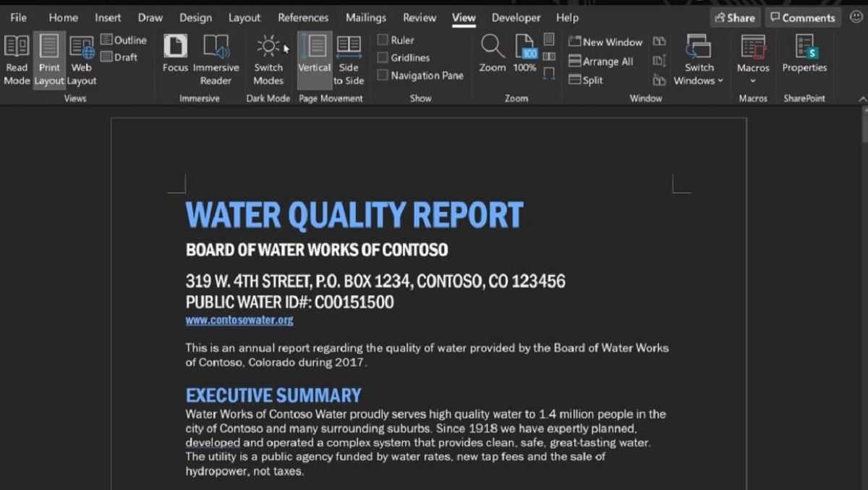
Task: Select the 100% zoom value field
Action: pyautogui.click(x=528, y=52)
